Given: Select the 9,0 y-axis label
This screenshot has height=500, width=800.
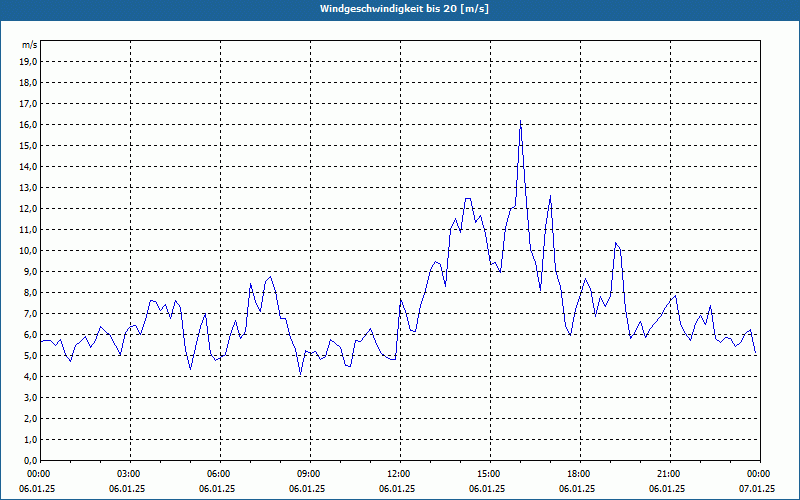Looking at the screenshot, I should 30,271.
